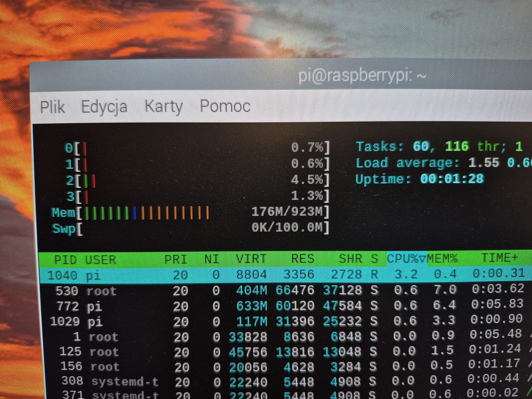Click the CPU 1 usage meter at 0.6%
Screen dimensions: 532x399
pos(198,164)
